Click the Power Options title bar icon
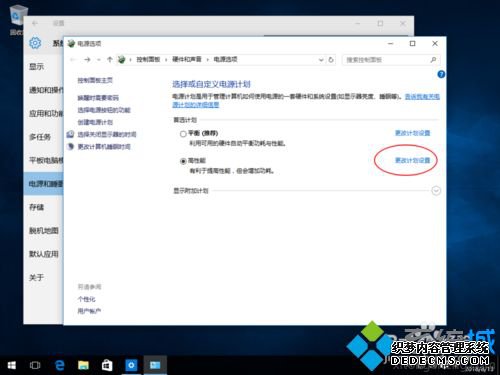 (x=71, y=43)
